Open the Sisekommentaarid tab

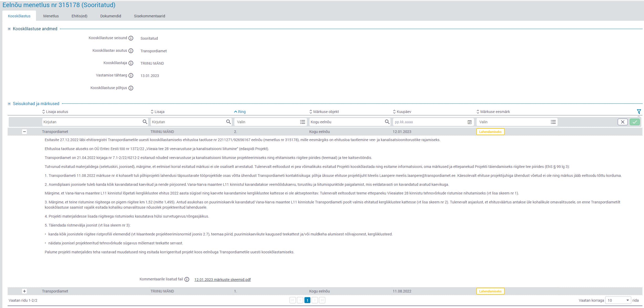150,16
